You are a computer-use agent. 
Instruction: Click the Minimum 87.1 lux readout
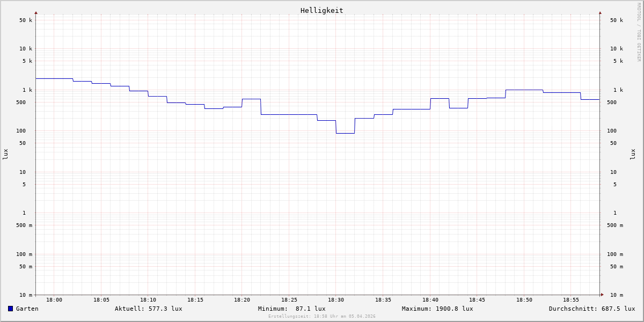click(291, 309)
